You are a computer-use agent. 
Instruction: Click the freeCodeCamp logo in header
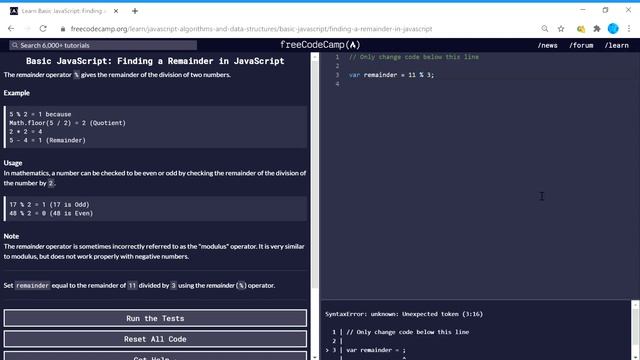pos(320,45)
